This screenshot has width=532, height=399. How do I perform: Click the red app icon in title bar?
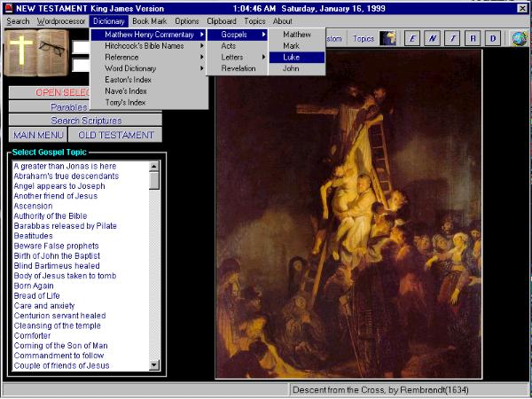tap(9, 8)
